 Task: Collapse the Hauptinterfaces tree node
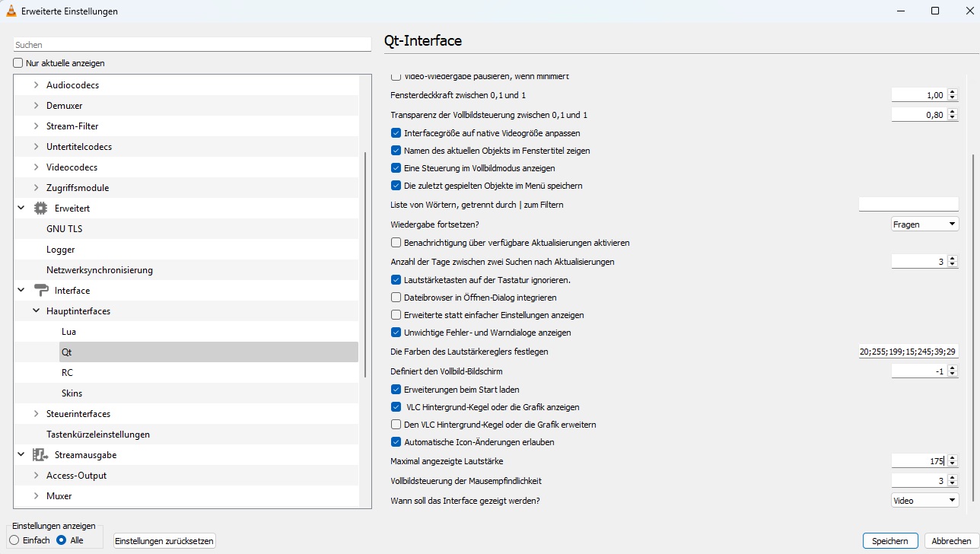[x=36, y=311]
